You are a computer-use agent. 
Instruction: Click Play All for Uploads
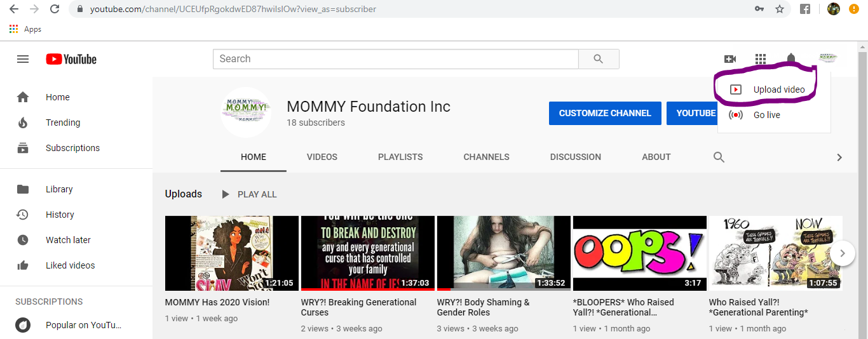click(249, 194)
